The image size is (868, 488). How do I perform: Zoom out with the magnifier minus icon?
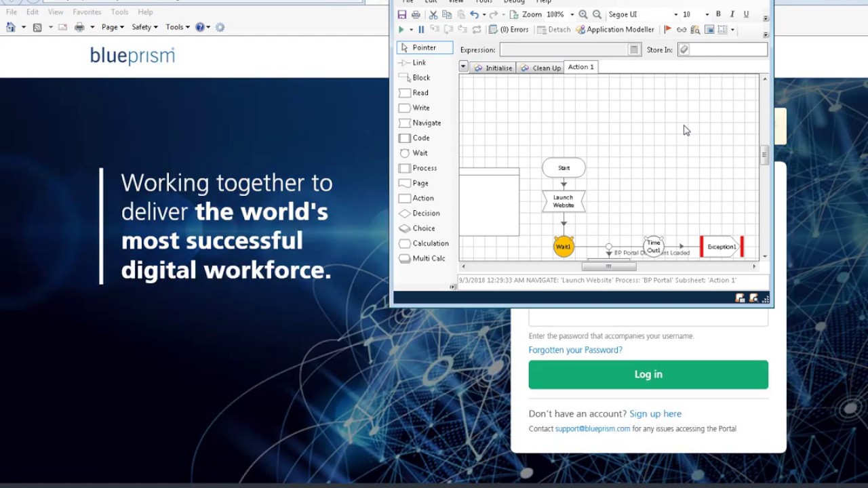(597, 14)
